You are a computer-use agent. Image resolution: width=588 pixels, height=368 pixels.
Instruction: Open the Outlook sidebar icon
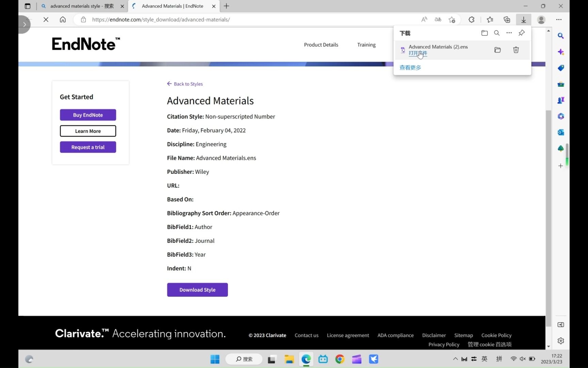click(x=561, y=132)
